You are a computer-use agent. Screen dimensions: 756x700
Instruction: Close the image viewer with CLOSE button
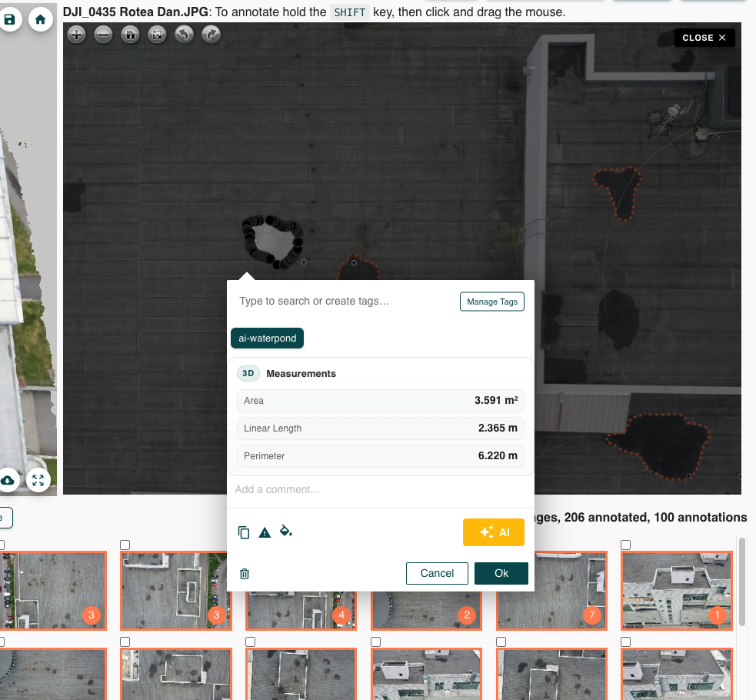pyautogui.click(x=704, y=38)
